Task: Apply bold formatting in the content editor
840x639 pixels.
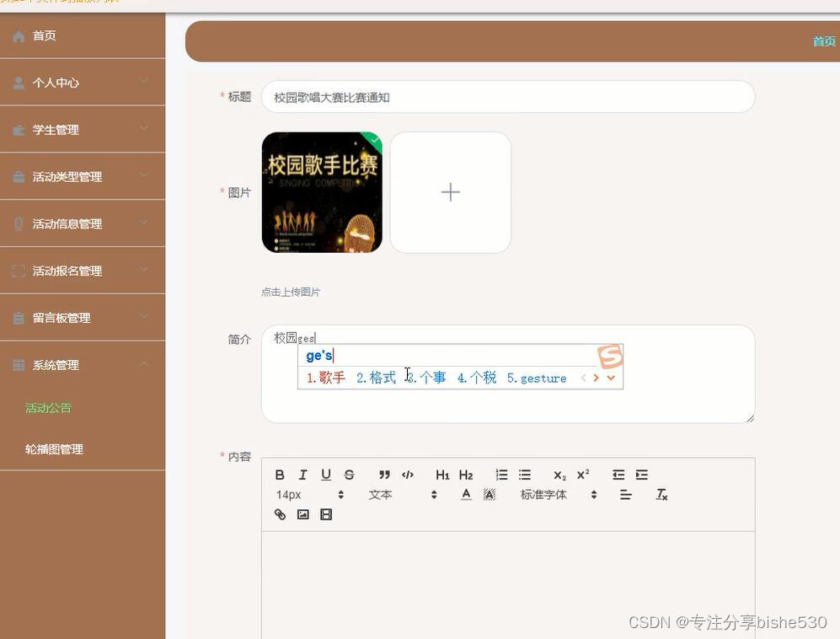Action: [x=280, y=474]
